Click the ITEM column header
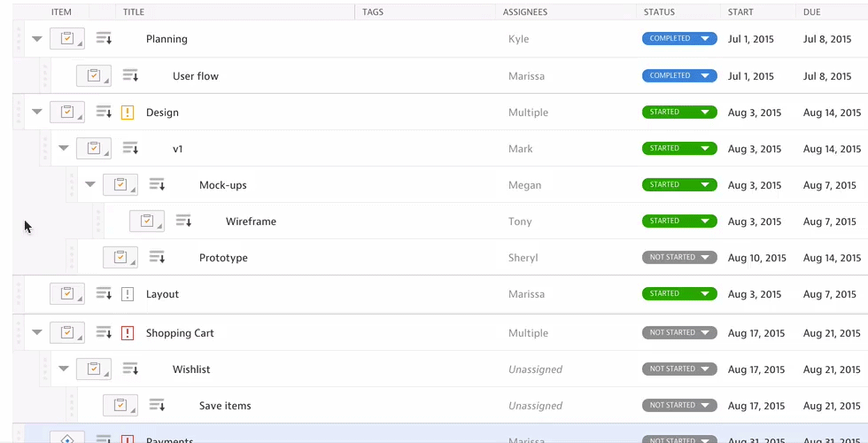The width and height of the screenshot is (868, 443). coord(61,12)
